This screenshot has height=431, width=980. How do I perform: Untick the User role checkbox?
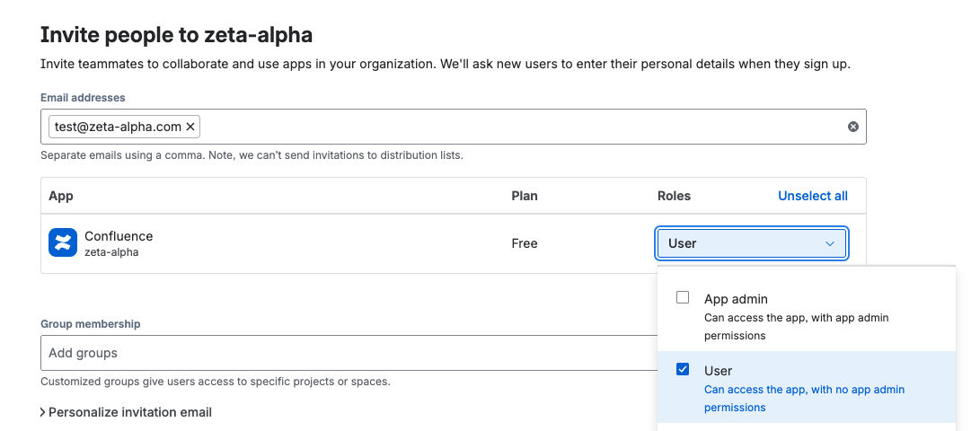point(683,369)
